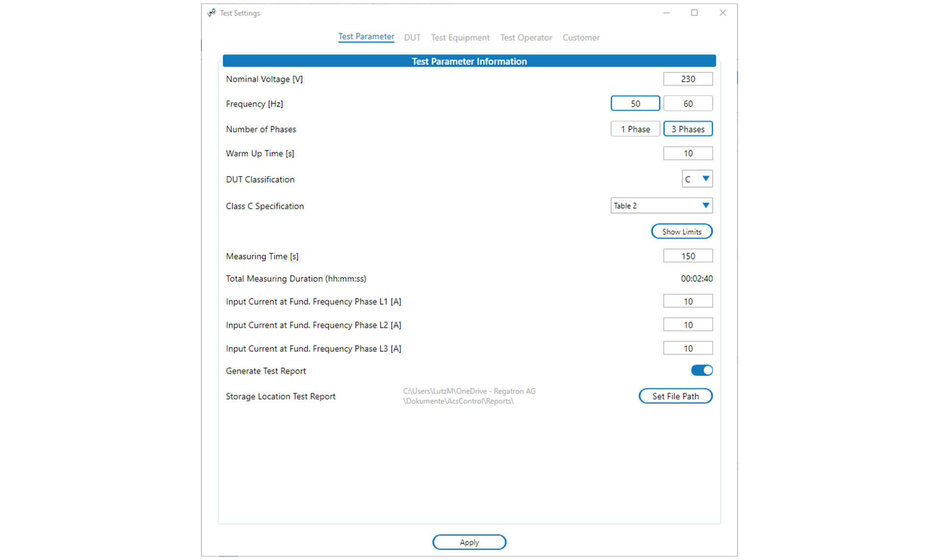Open the Test Equipment tab
Image resolution: width=939 pixels, height=560 pixels.
click(x=460, y=38)
